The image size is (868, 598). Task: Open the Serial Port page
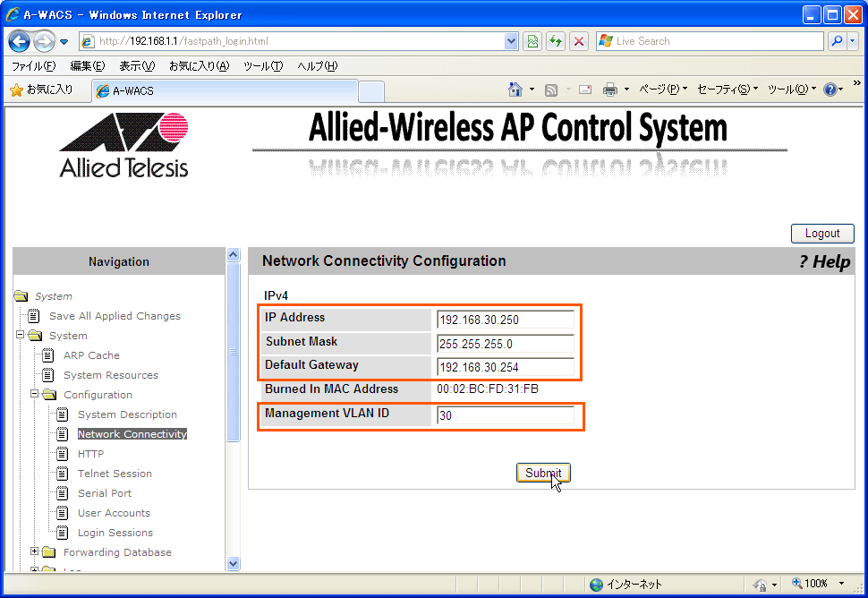(105, 492)
